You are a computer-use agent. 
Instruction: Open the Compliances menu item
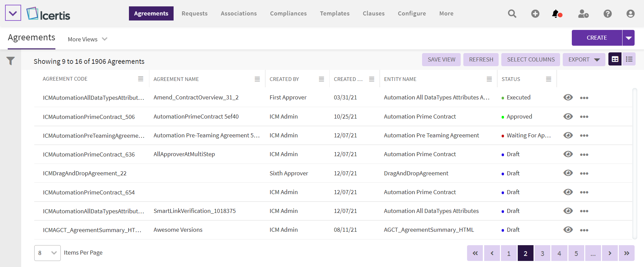(288, 13)
